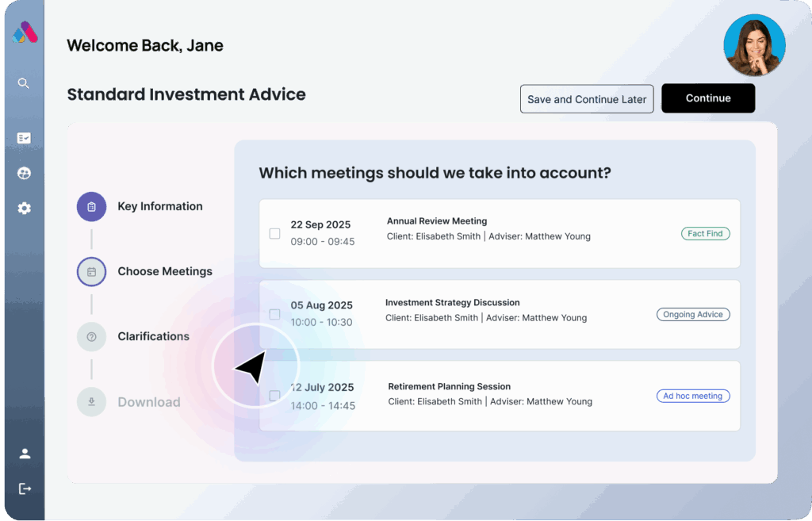812x521 pixels.
Task: Click the Fact Find tag badge
Action: pos(705,234)
